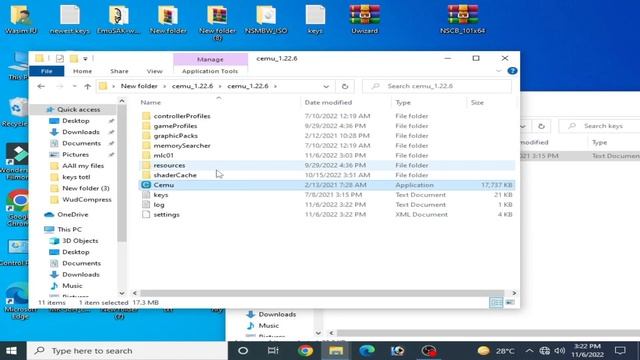Open 3D Objects under This PC
This screenshot has height=360, width=640.
point(80,241)
